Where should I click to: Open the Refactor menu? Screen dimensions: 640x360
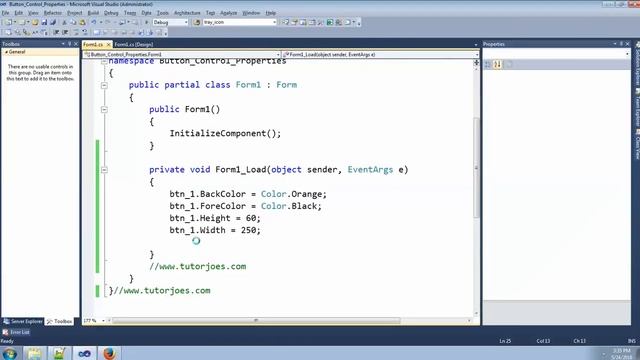click(53, 13)
